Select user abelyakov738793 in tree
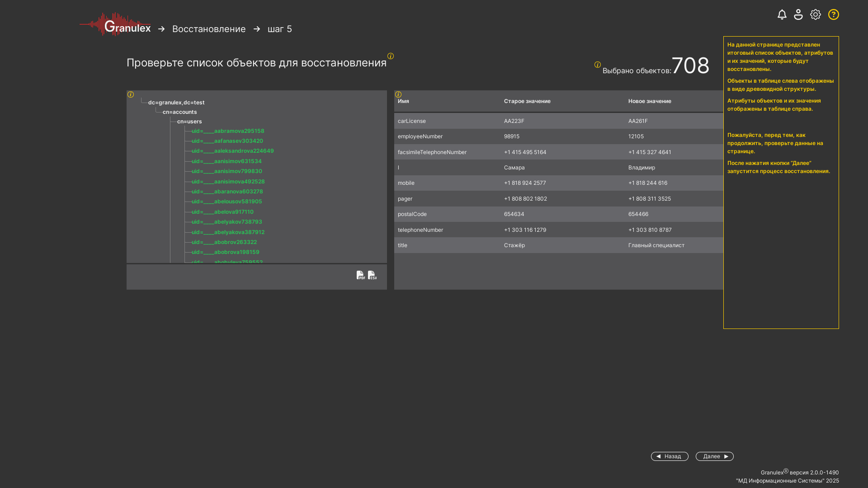This screenshot has height=488, width=868. tap(227, 222)
